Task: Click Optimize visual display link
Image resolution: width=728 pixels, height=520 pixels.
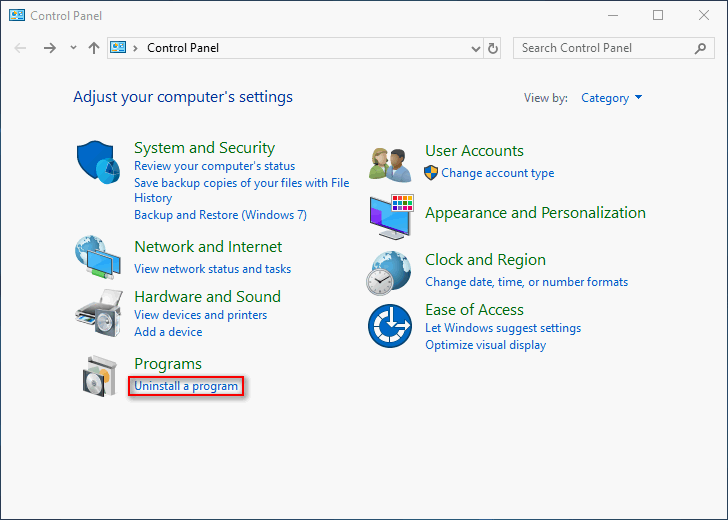Action: 486,345
